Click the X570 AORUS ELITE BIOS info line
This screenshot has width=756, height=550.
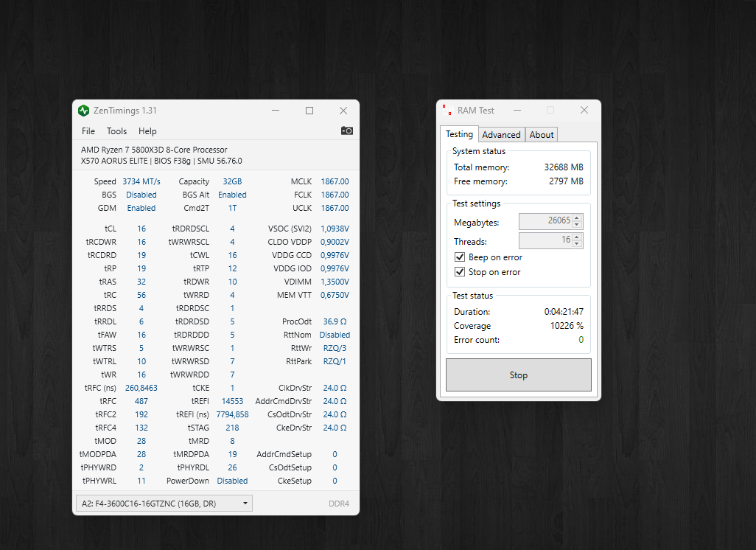click(161, 161)
